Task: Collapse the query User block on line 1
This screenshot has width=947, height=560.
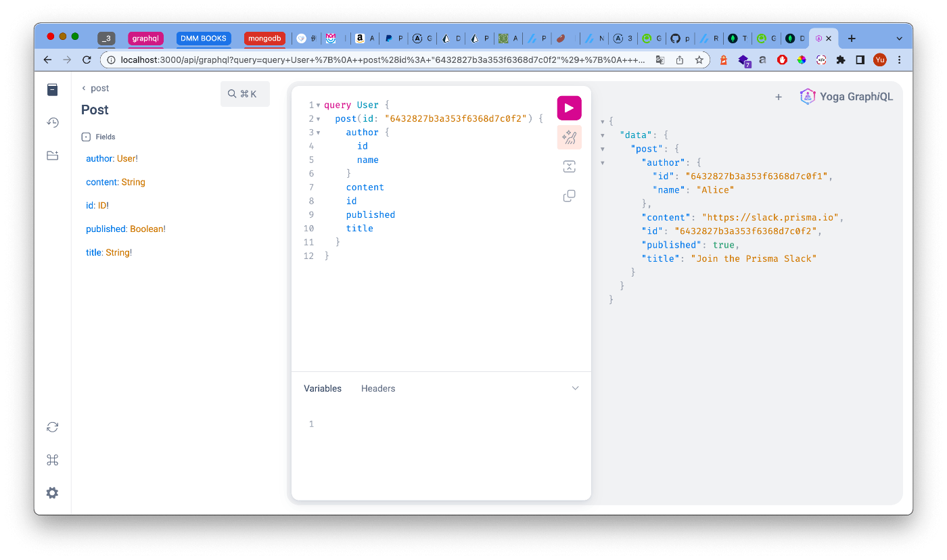Action: coord(318,106)
